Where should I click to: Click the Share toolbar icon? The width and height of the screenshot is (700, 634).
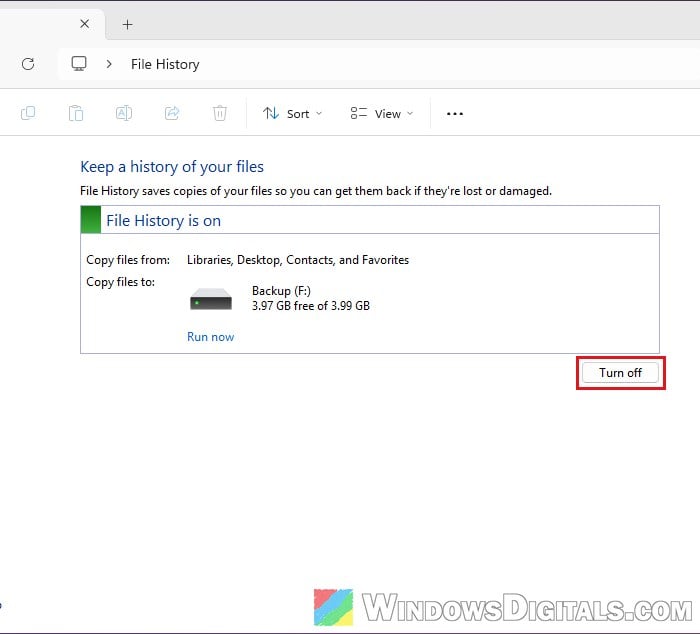172,113
